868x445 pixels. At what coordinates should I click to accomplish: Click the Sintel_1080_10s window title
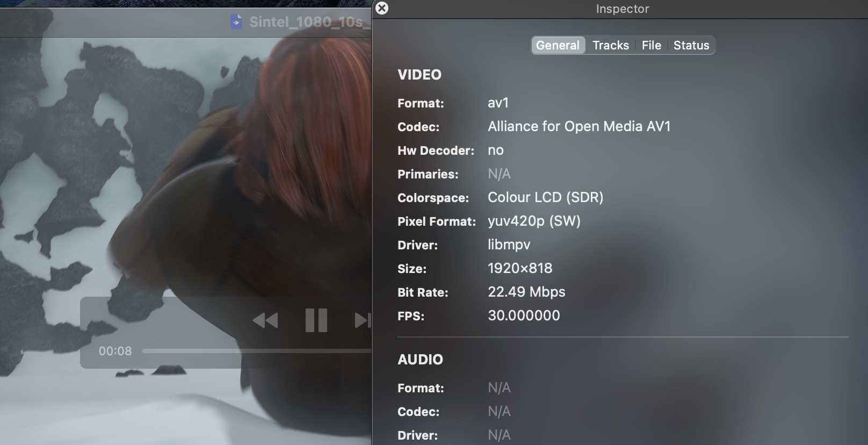[x=309, y=22]
